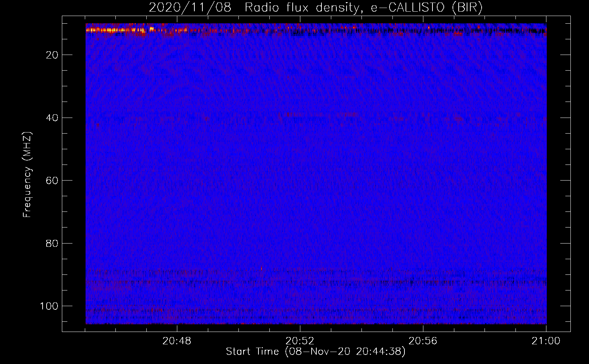Screen dimensions: 589x364
Task: Click the 20:56 time tick label
Action: pyautogui.click(x=423, y=341)
